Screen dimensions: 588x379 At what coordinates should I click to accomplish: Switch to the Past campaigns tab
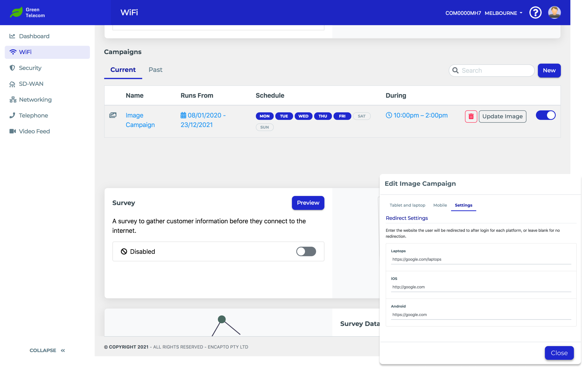[x=155, y=70]
